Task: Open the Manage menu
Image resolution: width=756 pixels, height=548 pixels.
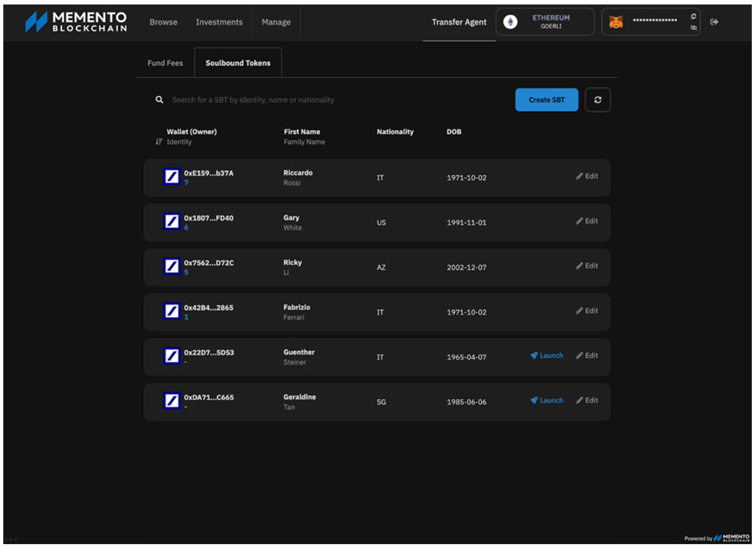Action: tap(276, 22)
